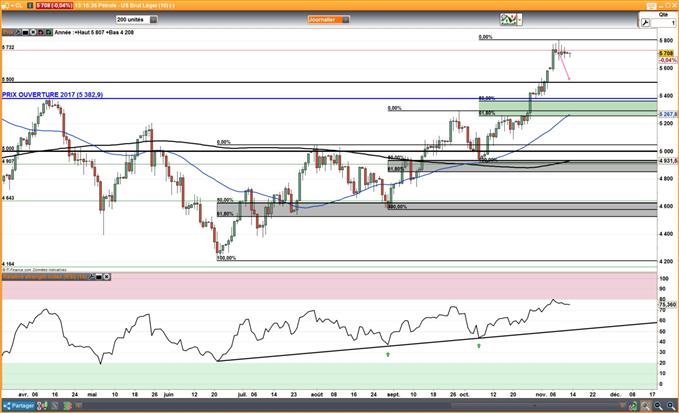Screen dimensions: 679x413
Task: Click the green bars icon in bottom toolbar
Action: click(x=67, y=406)
